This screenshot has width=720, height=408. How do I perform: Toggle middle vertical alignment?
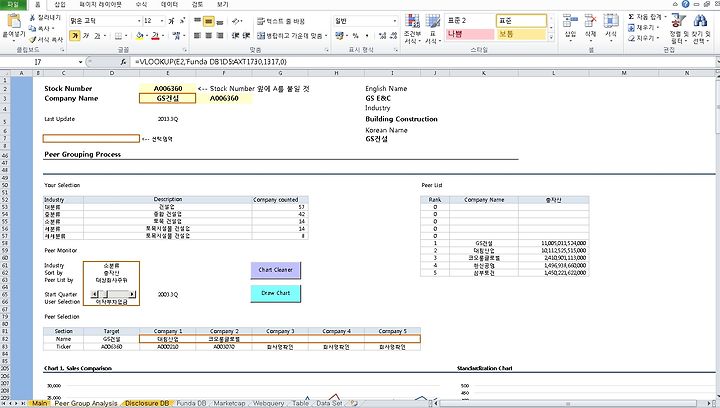[208, 21]
